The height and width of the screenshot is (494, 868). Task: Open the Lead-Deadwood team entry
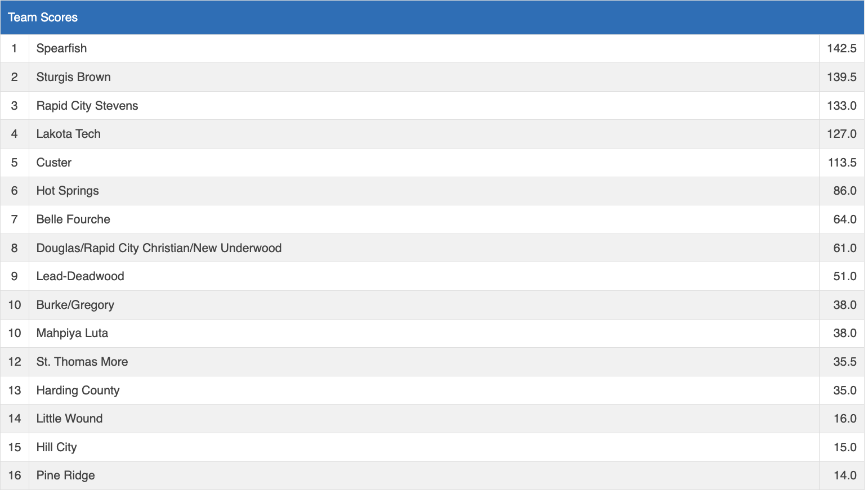pos(80,276)
